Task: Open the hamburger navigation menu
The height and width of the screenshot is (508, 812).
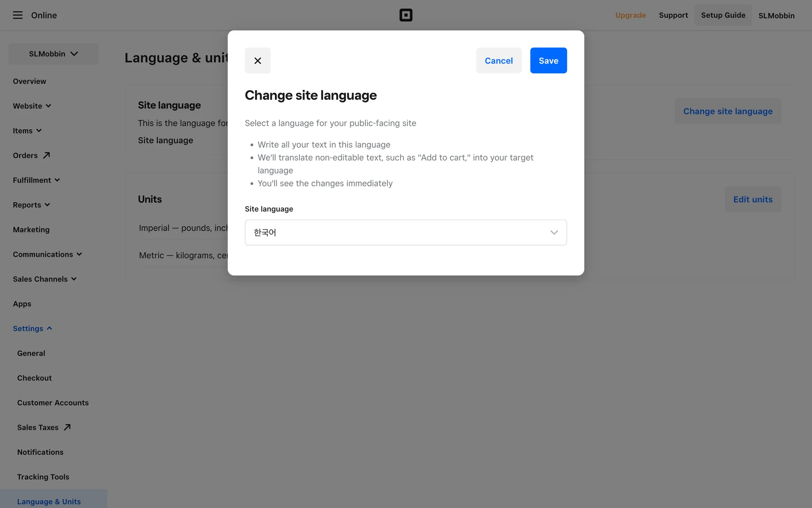Action: pos(17,15)
